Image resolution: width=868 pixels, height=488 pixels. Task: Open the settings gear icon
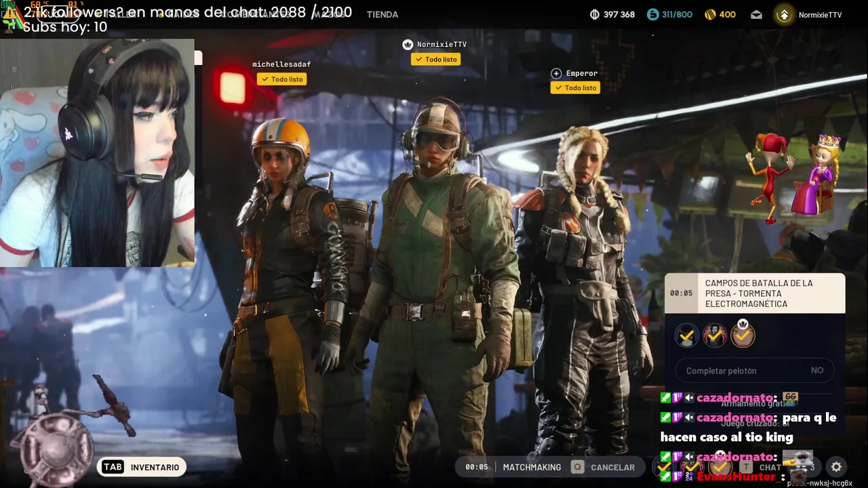point(836,467)
